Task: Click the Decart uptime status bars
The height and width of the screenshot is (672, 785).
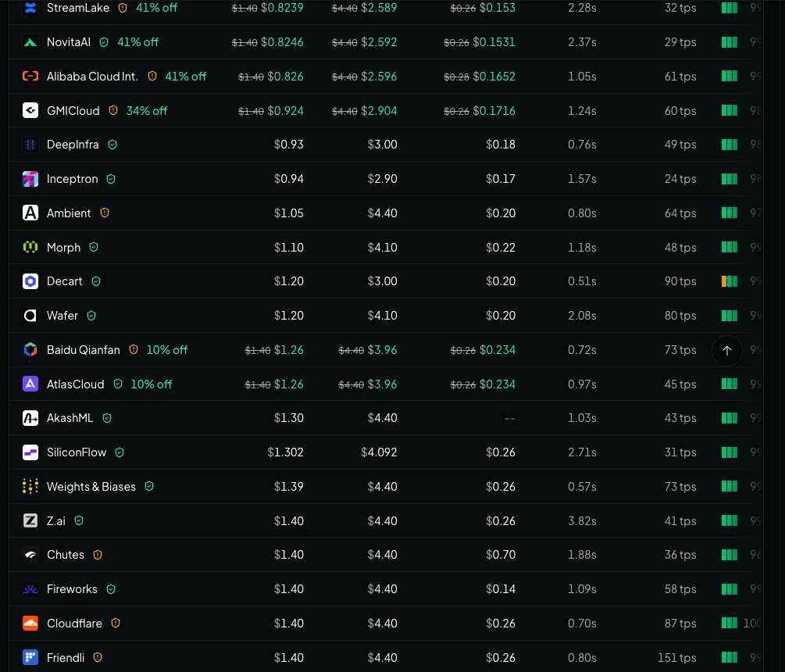Action: [730, 281]
